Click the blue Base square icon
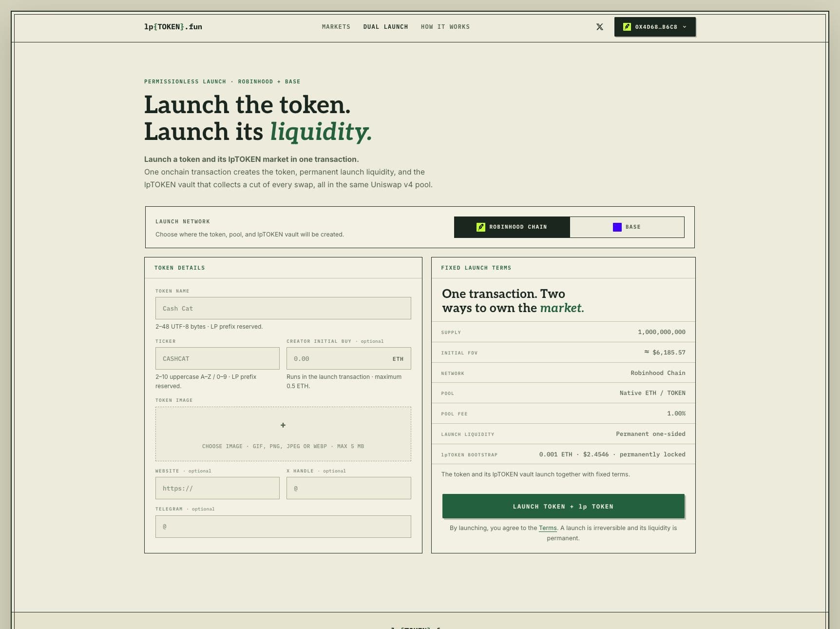 [617, 227]
